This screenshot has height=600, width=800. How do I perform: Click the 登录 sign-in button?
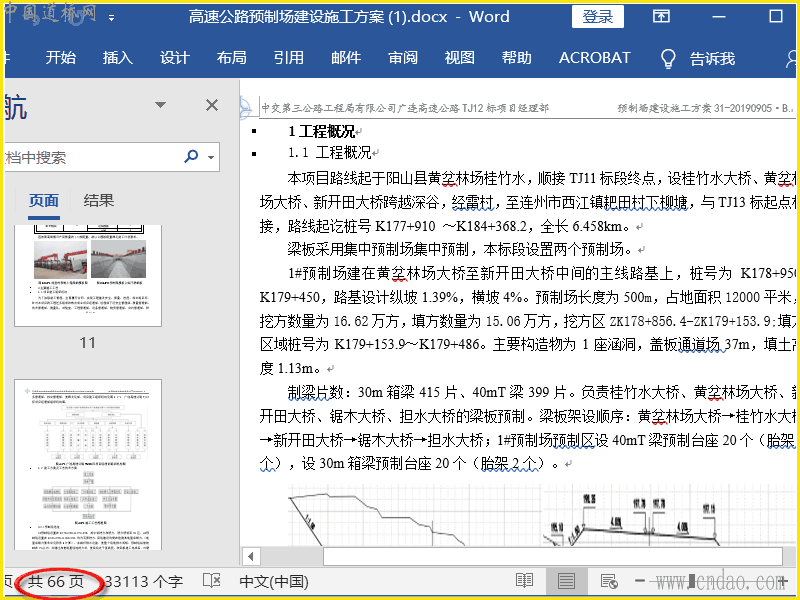click(x=598, y=17)
